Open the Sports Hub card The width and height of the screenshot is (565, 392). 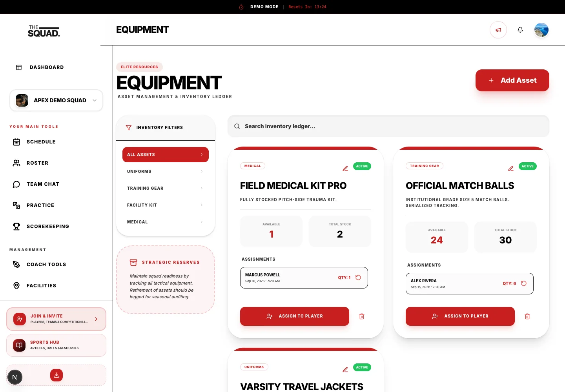click(x=56, y=345)
